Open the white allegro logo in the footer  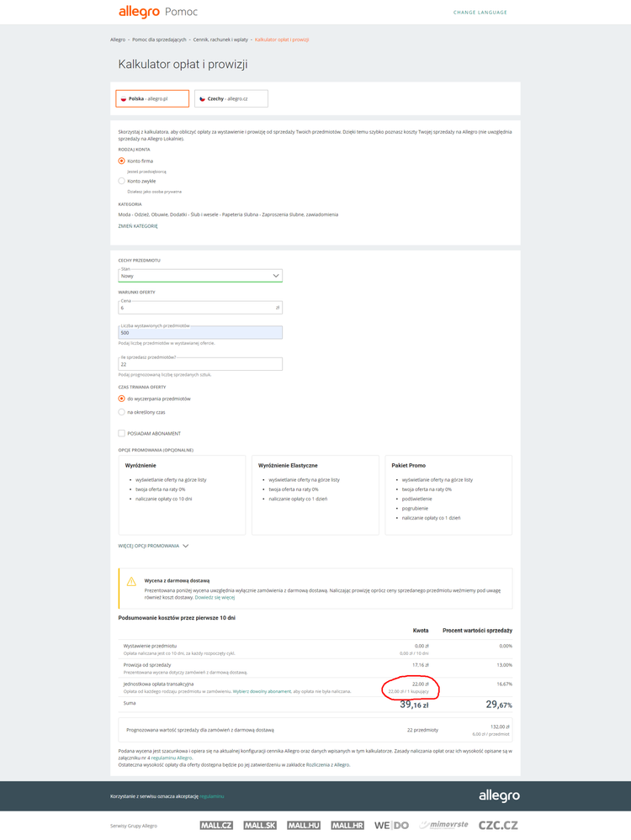(499, 795)
